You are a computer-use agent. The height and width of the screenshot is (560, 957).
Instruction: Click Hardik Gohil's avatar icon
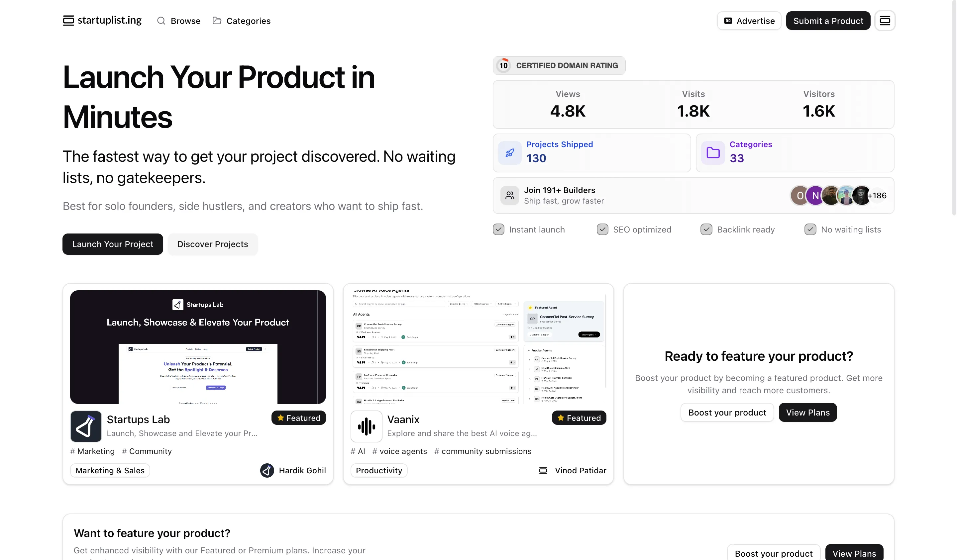tap(267, 470)
